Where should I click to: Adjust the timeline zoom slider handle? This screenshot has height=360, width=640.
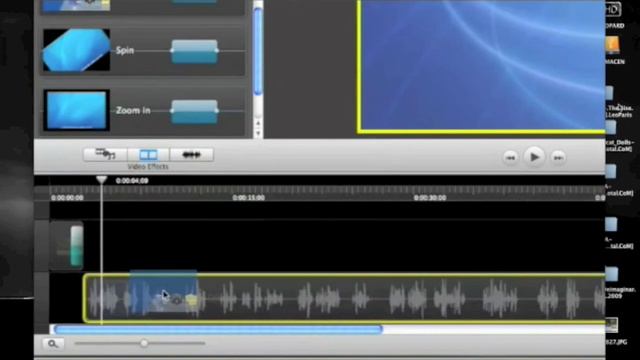tap(144, 343)
